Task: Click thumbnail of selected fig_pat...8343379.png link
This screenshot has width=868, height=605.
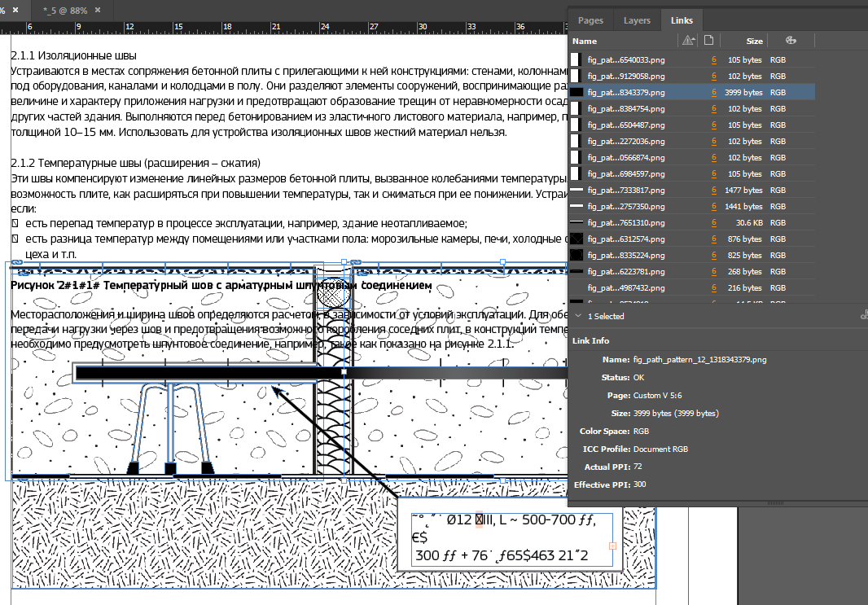Action: (x=576, y=92)
